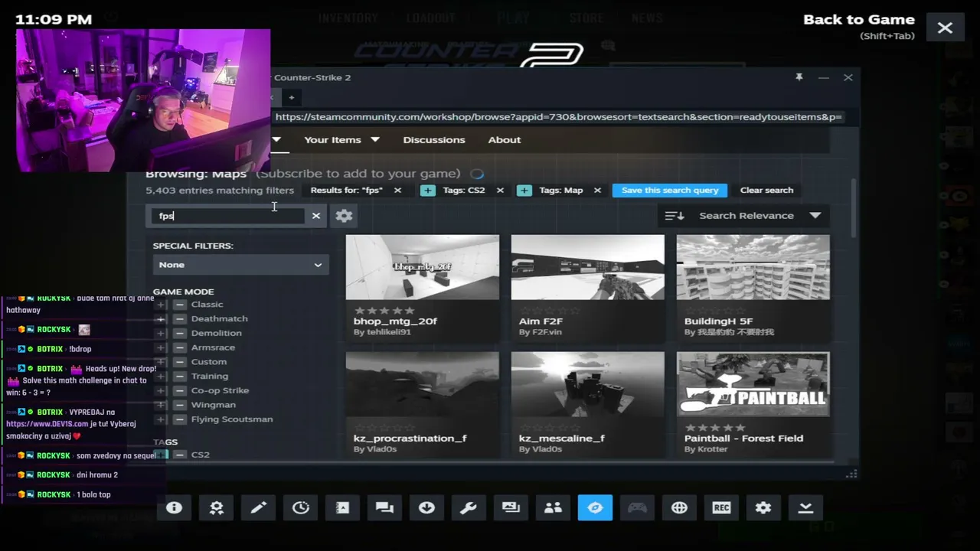Exclude the Co-op Strike game mode filter
The image size is (980, 551).
179,390
